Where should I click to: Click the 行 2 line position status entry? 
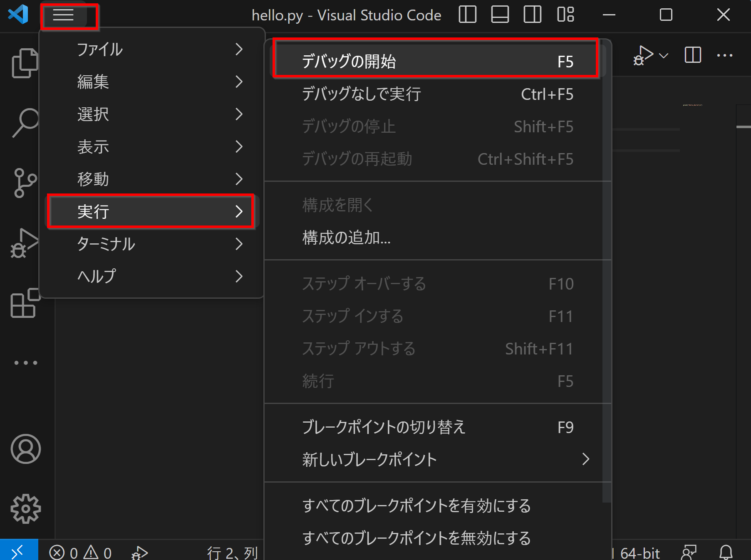[233, 553]
